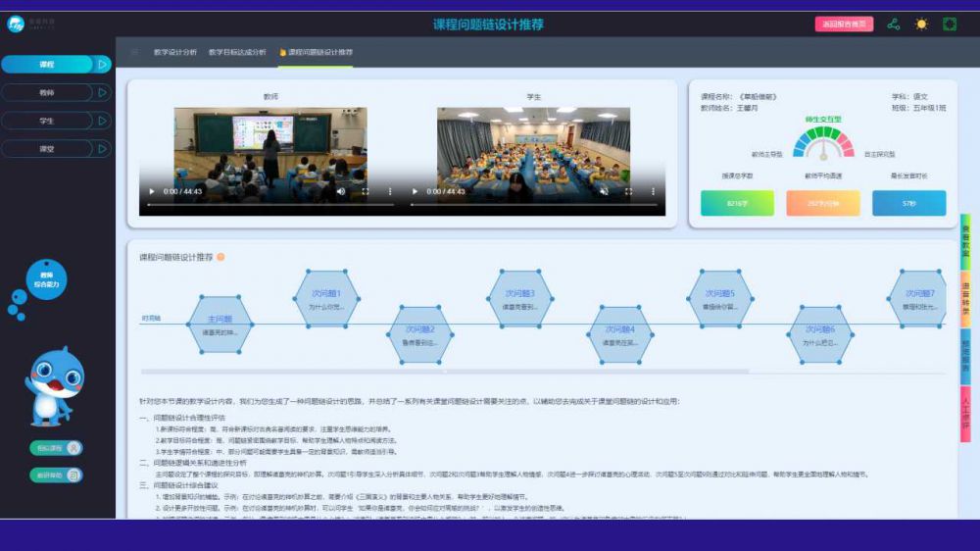Switch to the 教学设计分析 tab
Screen dimensions: 980x551
tap(175, 52)
